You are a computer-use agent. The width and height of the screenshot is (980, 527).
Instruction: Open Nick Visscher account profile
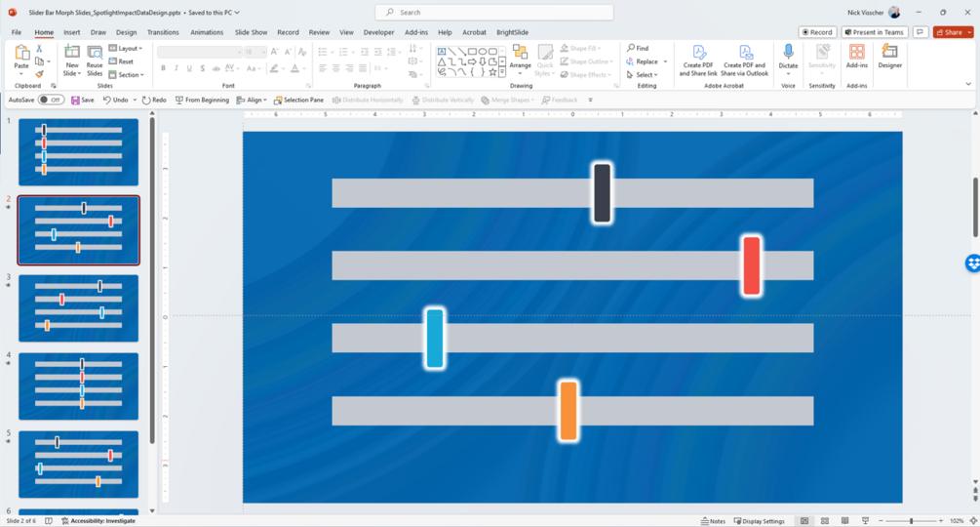[x=874, y=12]
